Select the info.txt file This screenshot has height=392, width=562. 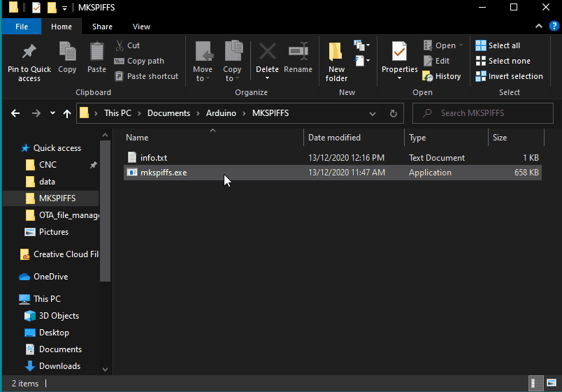pyautogui.click(x=333, y=158)
